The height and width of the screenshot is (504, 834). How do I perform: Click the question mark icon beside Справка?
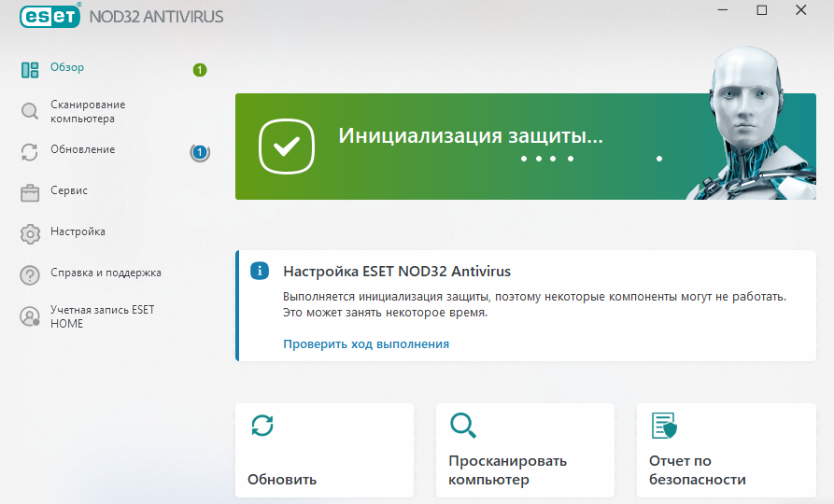30,274
